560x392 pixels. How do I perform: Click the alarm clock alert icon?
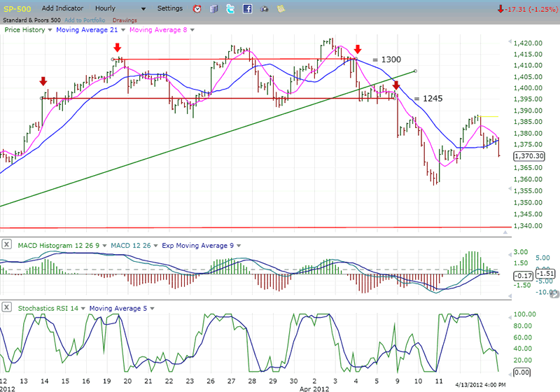197,9
